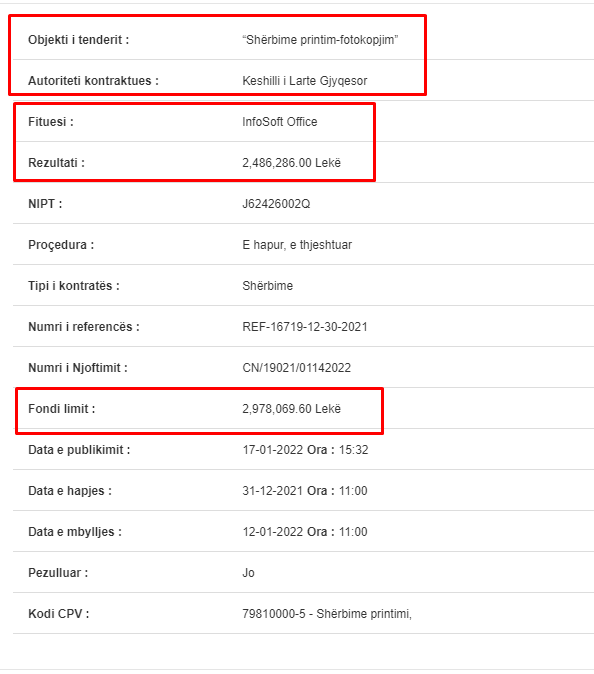Screen dimensions: 594x674
Task: Select the Fondi limit amount 2,978,069.60 Lekë
Action: (x=291, y=409)
